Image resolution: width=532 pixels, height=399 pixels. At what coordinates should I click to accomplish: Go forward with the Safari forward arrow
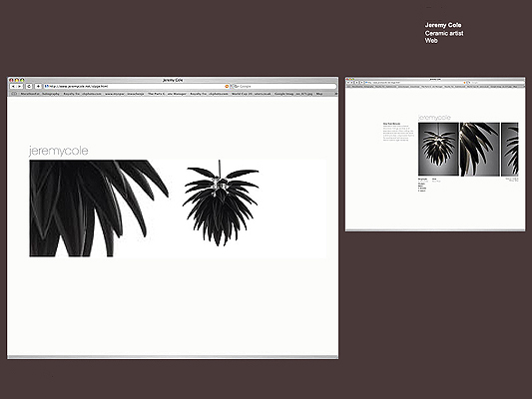[x=20, y=87]
